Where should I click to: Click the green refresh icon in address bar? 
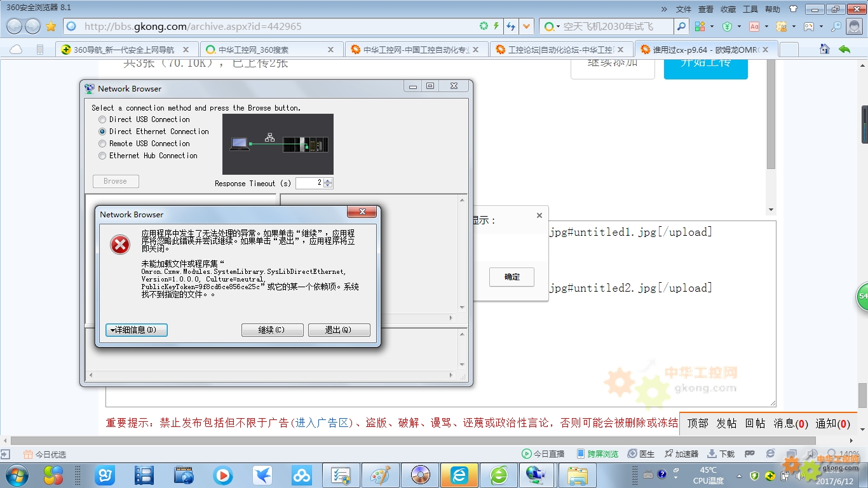point(484,26)
